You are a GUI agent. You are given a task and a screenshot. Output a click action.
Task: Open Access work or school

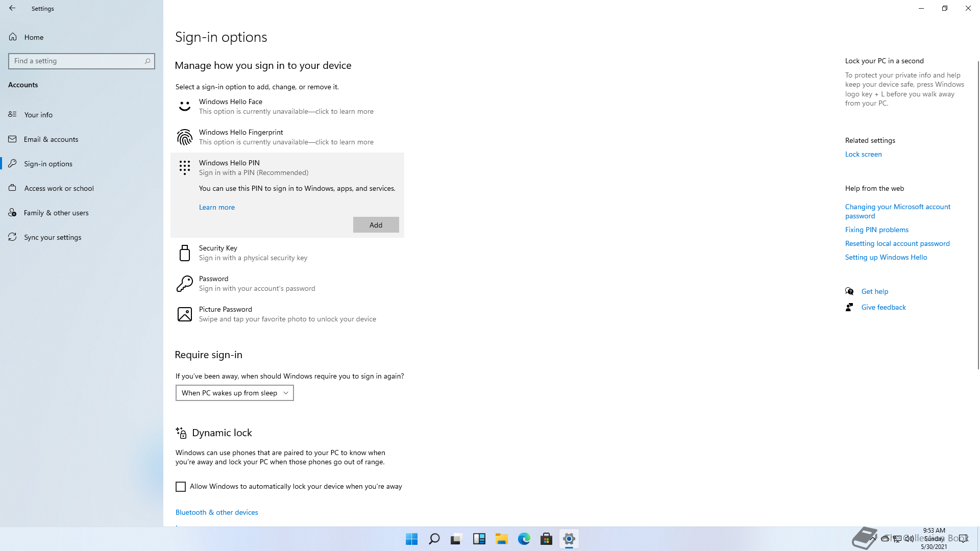click(x=82, y=188)
